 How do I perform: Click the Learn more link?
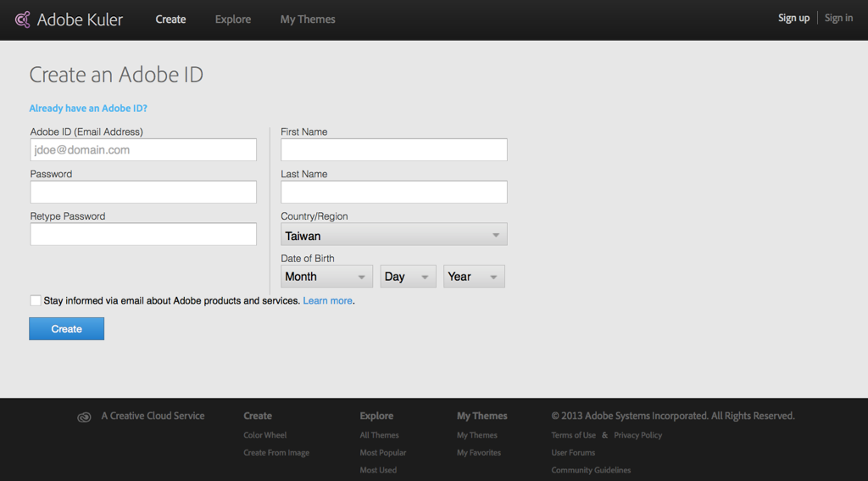[x=327, y=301]
